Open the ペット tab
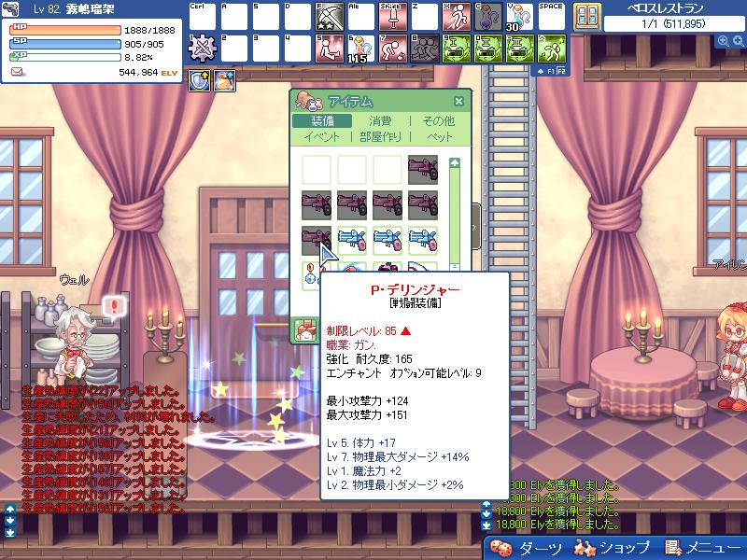747x560 pixels. [439, 137]
